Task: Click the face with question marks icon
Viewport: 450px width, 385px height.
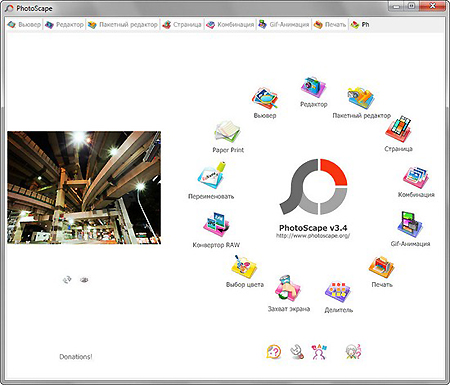Action: tap(353, 352)
